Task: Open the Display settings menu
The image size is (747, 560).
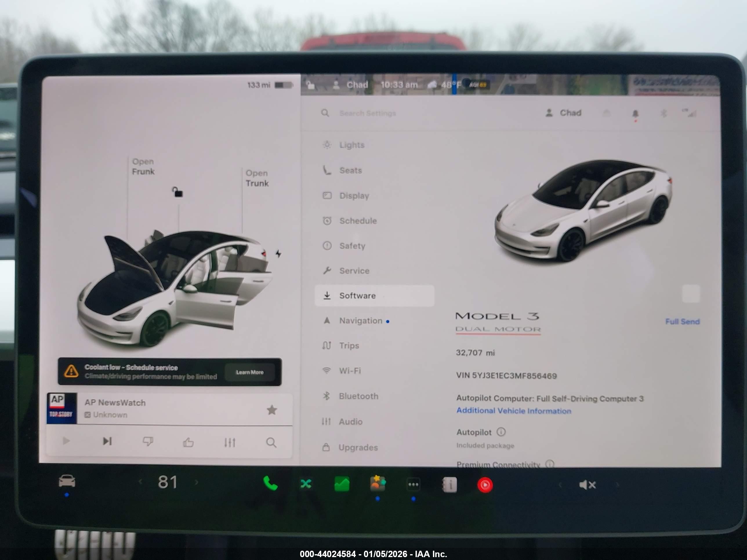Action: point(354,196)
